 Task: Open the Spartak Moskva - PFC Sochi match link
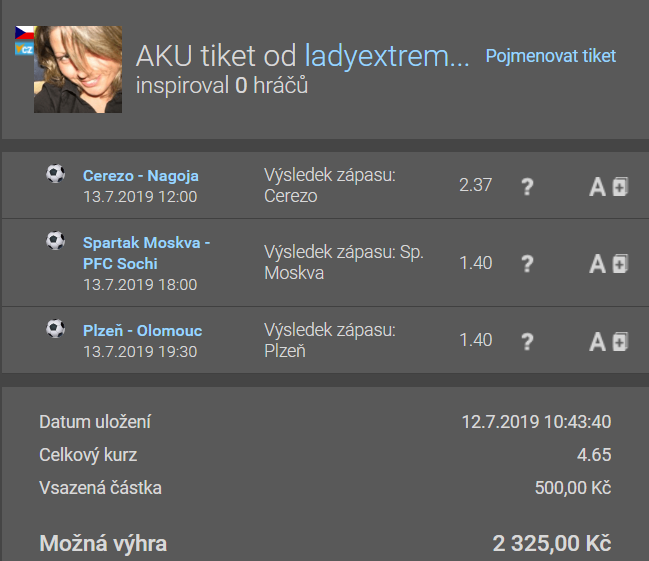(x=147, y=253)
